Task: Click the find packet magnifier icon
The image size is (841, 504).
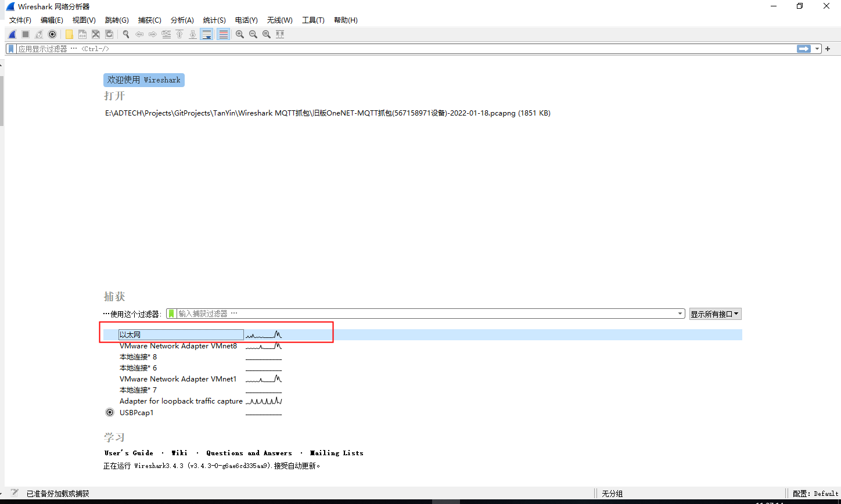Action: (x=126, y=34)
